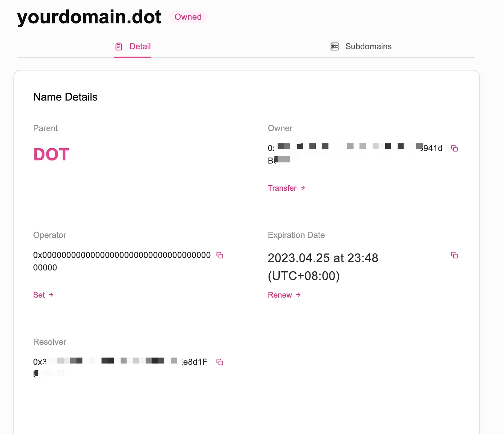
Task: Copy the Resolver address
Action: pyautogui.click(x=220, y=362)
